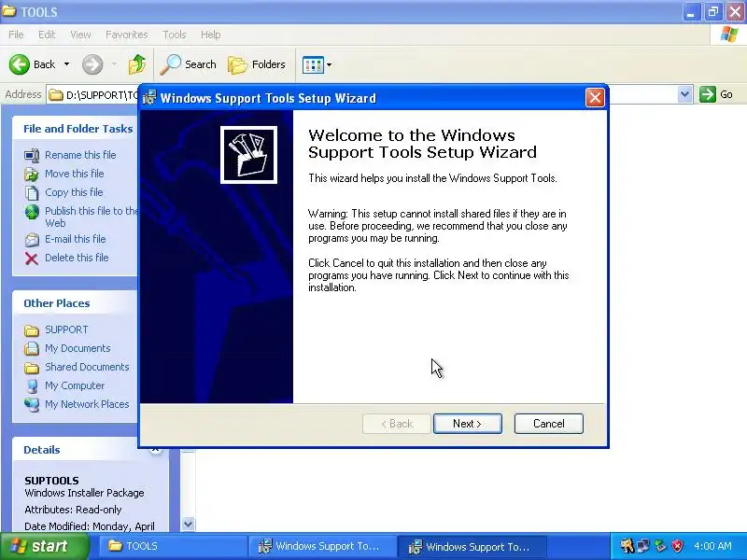This screenshot has height=560, width=747.
Task: Restore down the TOOLS window
Action: coord(713,11)
